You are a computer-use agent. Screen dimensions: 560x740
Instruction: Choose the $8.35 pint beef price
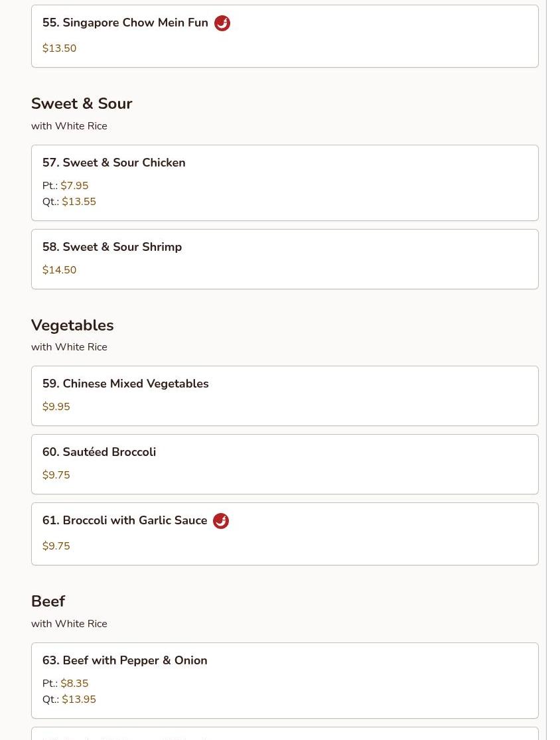(74, 684)
